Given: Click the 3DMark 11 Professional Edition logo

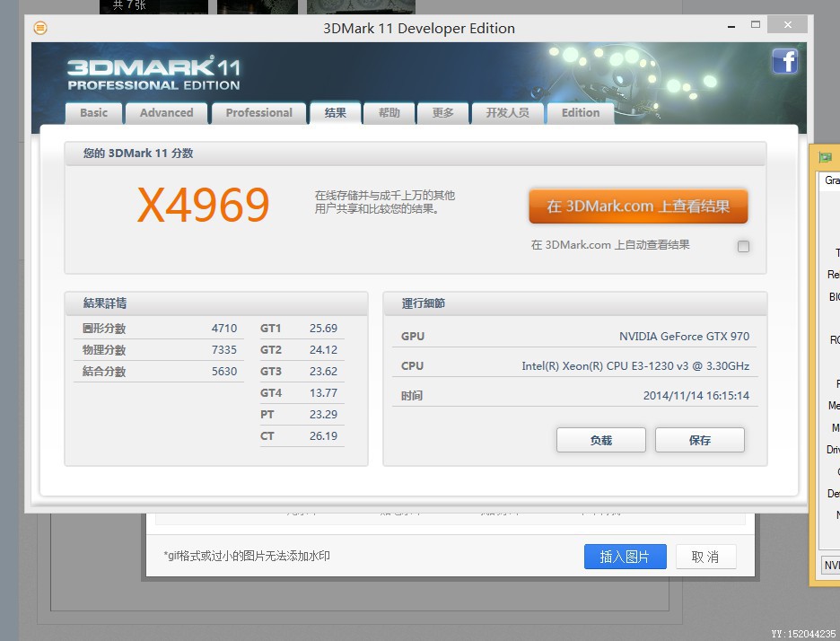Looking at the screenshot, I should [153, 73].
